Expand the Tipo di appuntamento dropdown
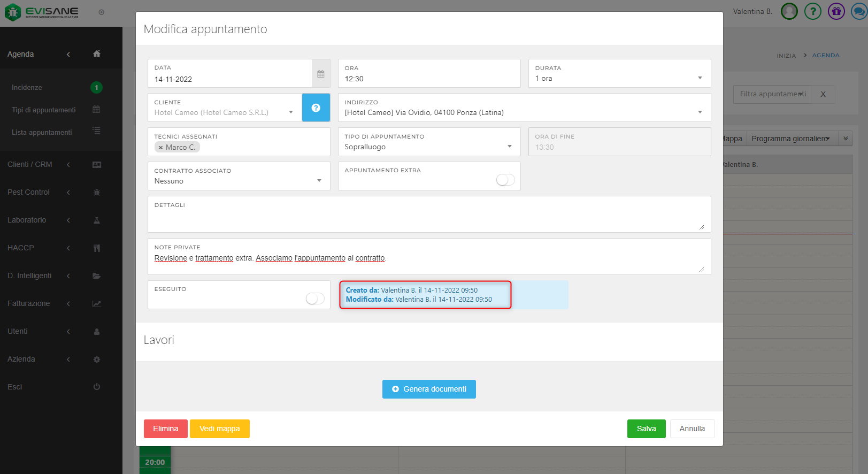Screen dimensions: 868x474 pyautogui.click(x=429, y=147)
